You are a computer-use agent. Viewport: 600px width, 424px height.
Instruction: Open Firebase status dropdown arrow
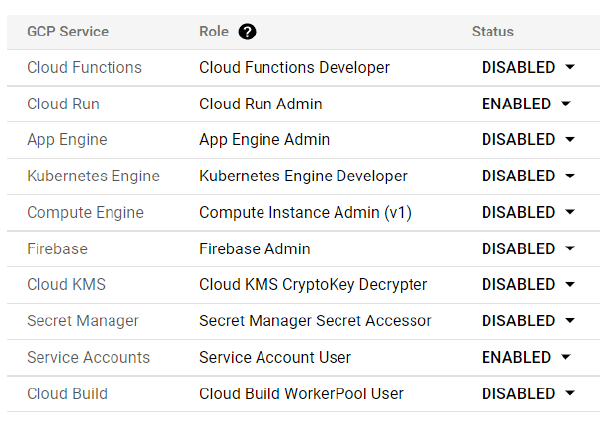pyautogui.click(x=570, y=248)
